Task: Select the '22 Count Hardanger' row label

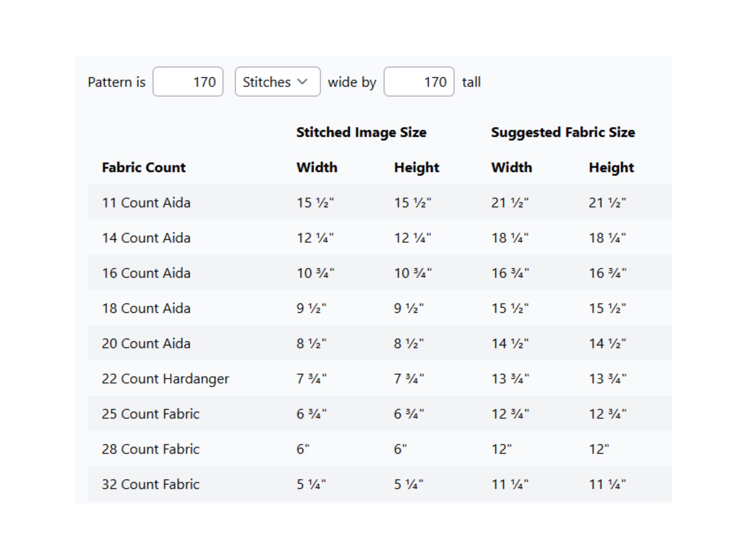Action: (166, 379)
